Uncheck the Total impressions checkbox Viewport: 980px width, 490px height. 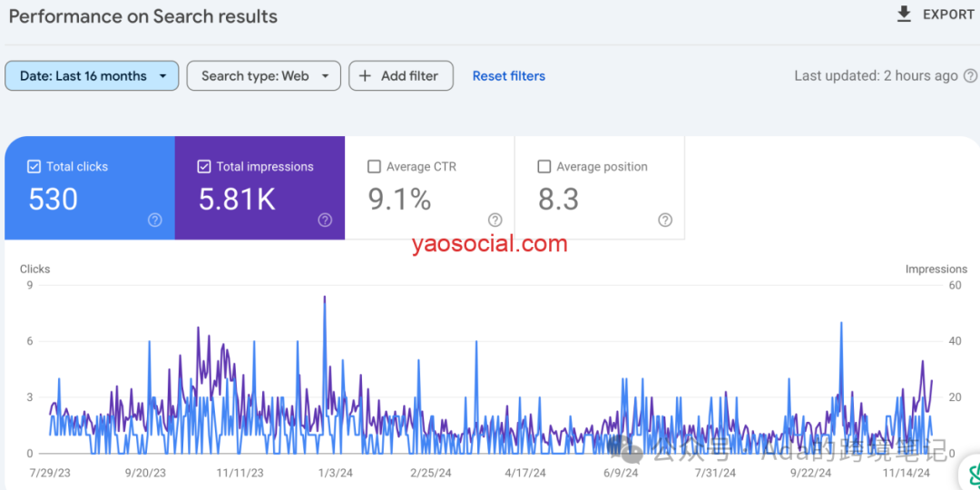click(204, 167)
